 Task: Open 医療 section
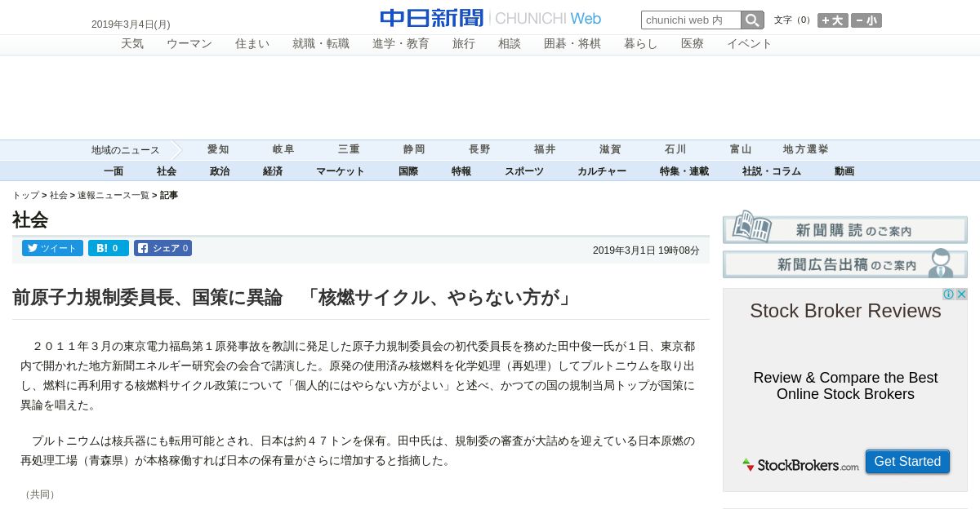[693, 44]
